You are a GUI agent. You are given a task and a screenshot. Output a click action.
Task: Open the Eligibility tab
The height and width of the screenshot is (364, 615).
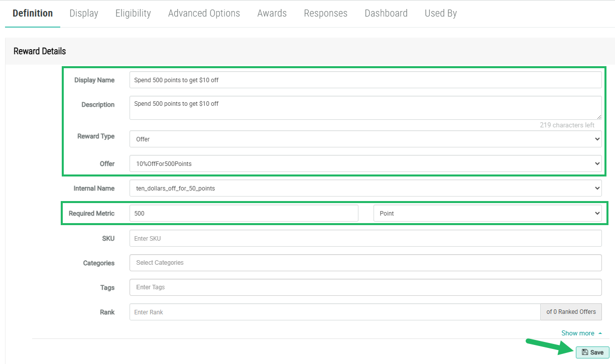(133, 14)
